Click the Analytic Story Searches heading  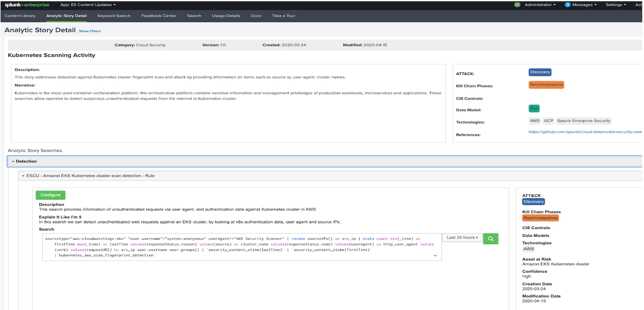point(35,150)
